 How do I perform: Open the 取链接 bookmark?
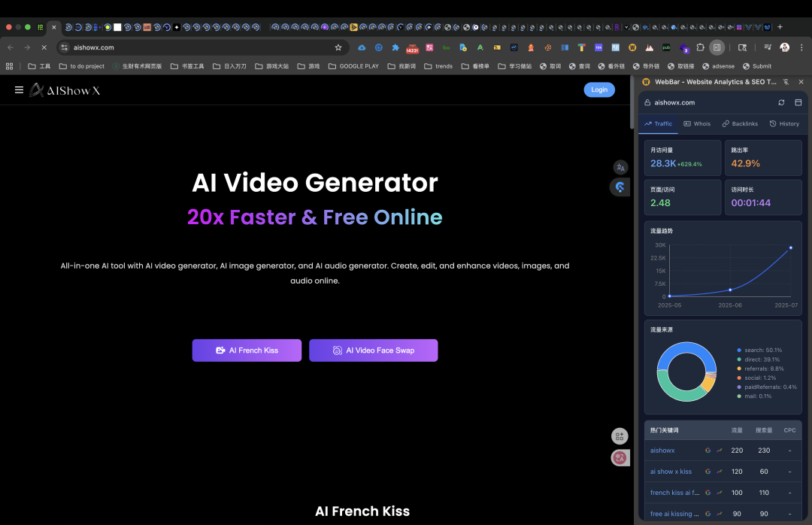[681, 66]
